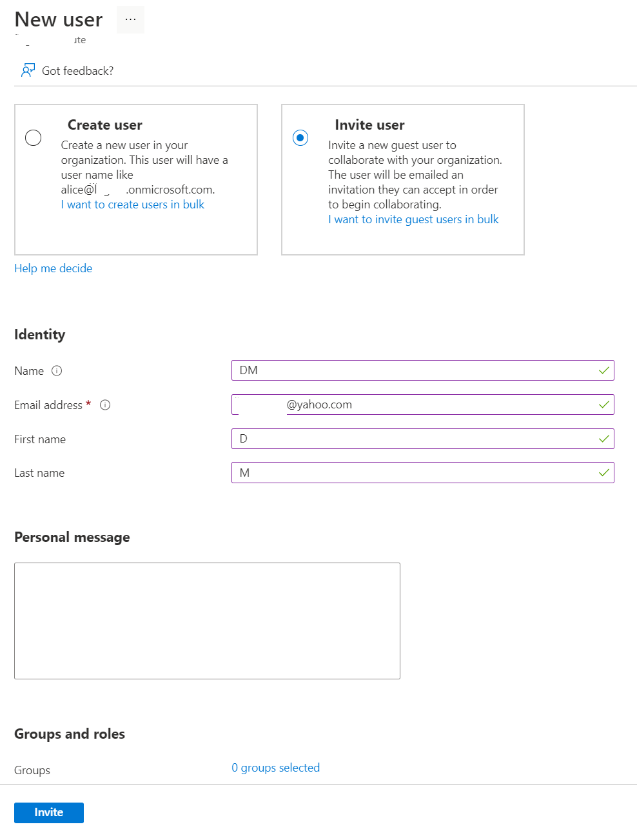Open I want to create users in bulk
The image size is (637, 840).
(133, 205)
